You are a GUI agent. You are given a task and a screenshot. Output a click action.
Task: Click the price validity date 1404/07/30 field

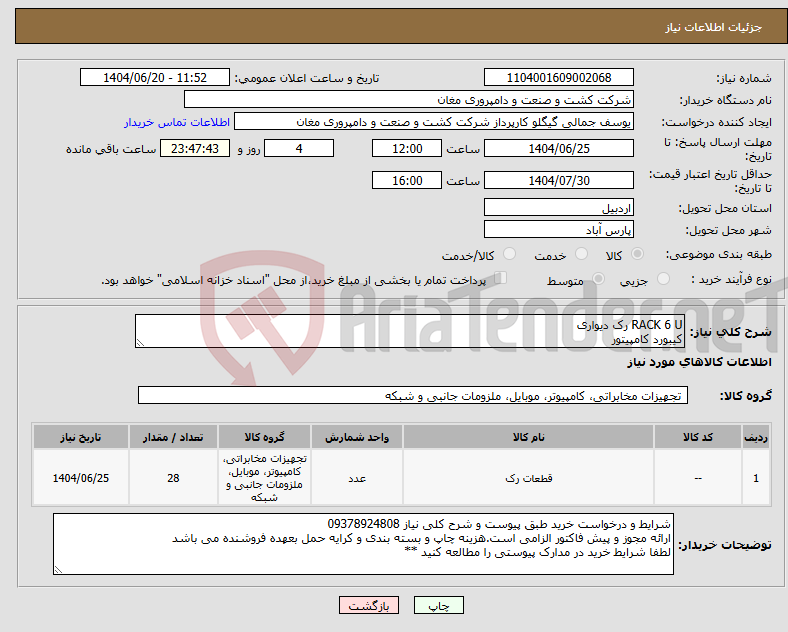pyautogui.click(x=558, y=180)
